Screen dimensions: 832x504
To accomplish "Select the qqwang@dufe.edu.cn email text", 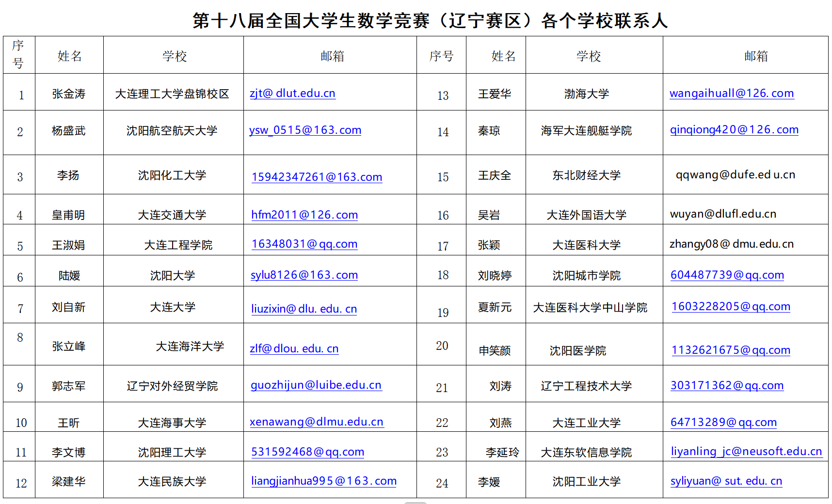I will coord(736,174).
